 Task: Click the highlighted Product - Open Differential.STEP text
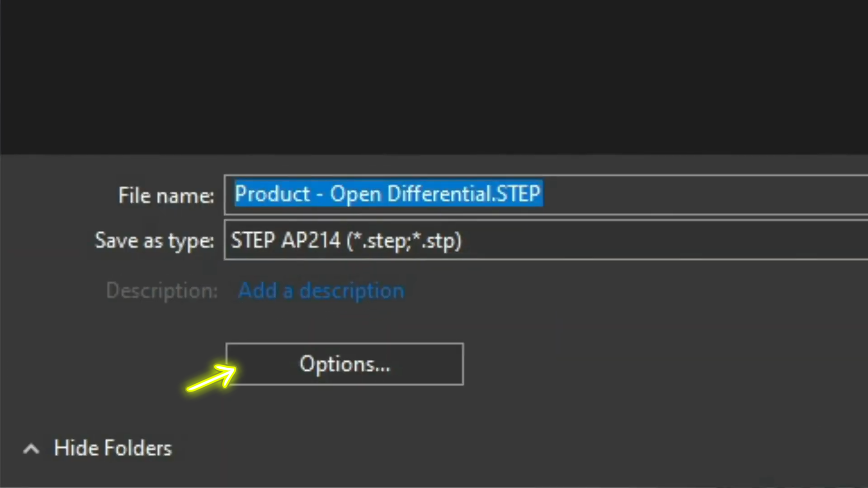point(388,194)
